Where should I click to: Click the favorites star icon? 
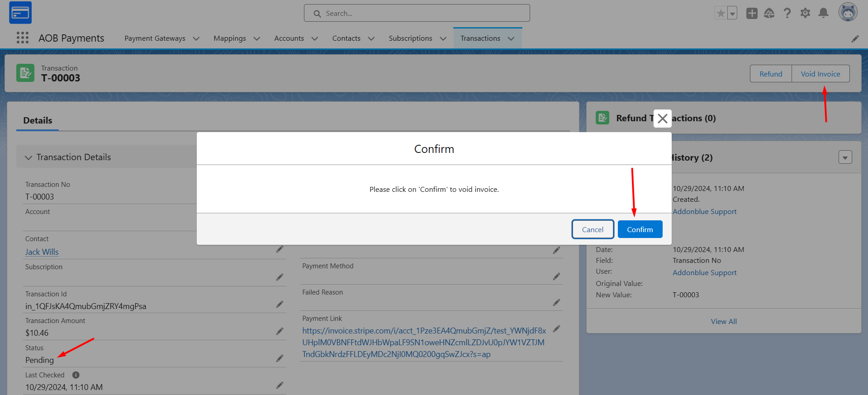click(x=721, y=13)
